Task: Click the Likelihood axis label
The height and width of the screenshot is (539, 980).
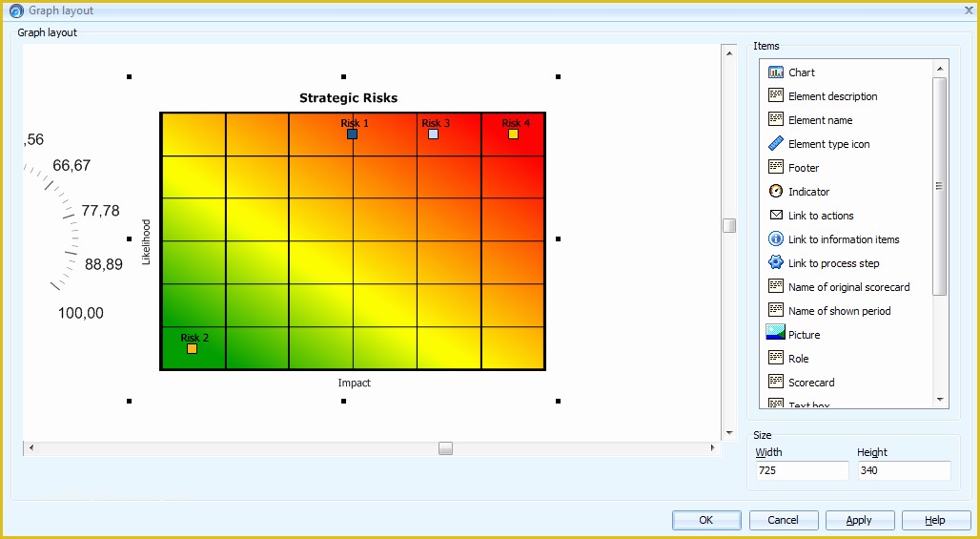Action: pos(146,242)
